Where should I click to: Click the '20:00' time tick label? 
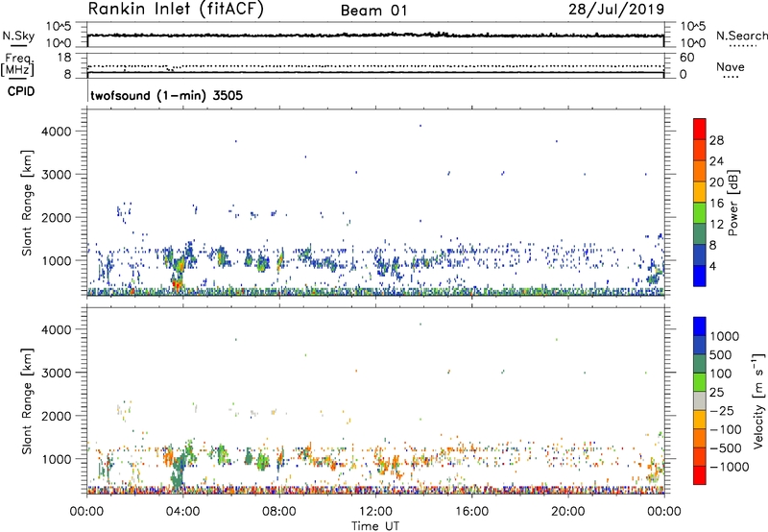(x=568, y=512)
